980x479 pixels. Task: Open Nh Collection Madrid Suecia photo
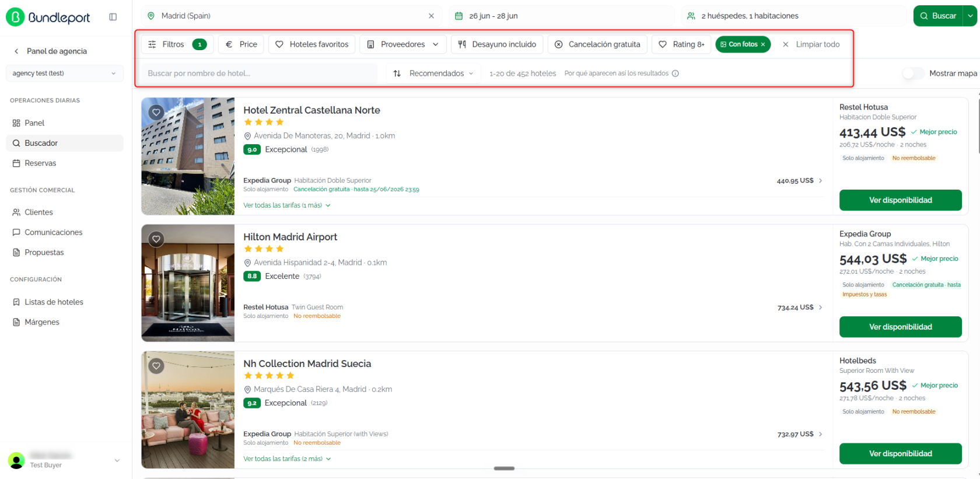click(x=188, y=410)
